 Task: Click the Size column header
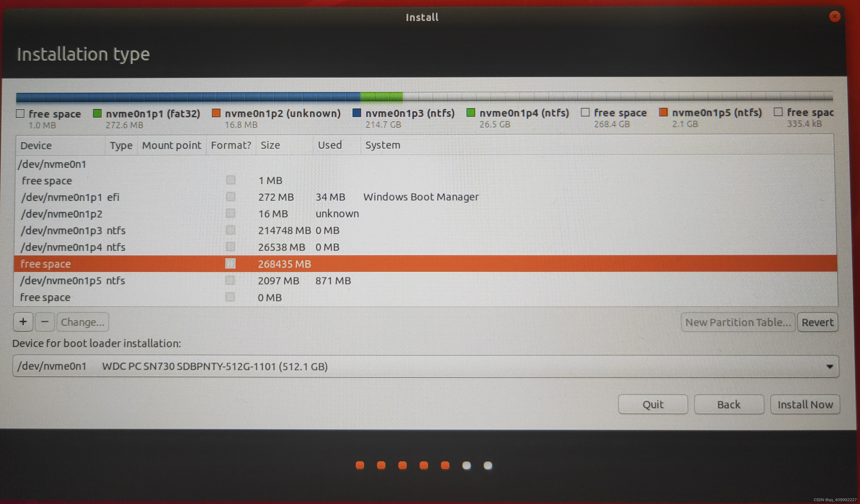pos(284,145)
